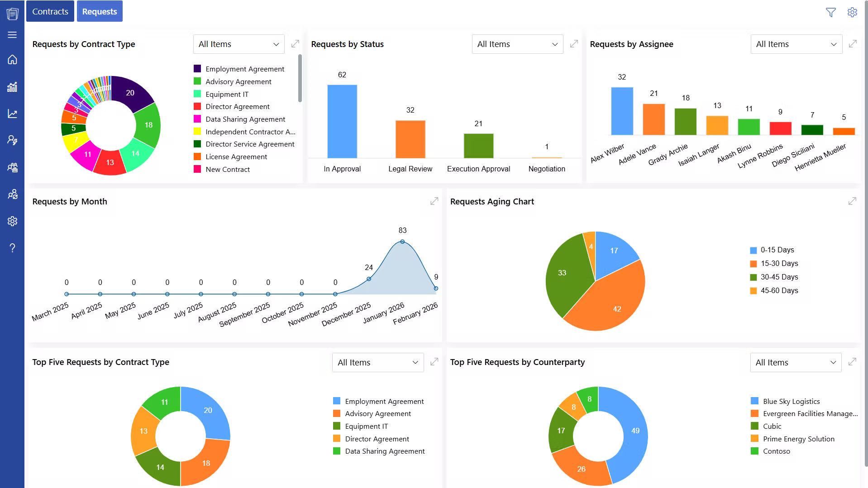Click the hamburger menu in the sidebar
The width and height of the screenshot is (868, 488).
(x=12, y=34)
